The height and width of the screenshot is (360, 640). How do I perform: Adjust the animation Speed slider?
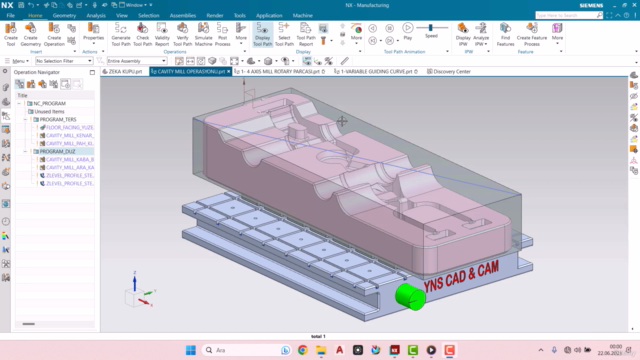(x=431, y=28)
